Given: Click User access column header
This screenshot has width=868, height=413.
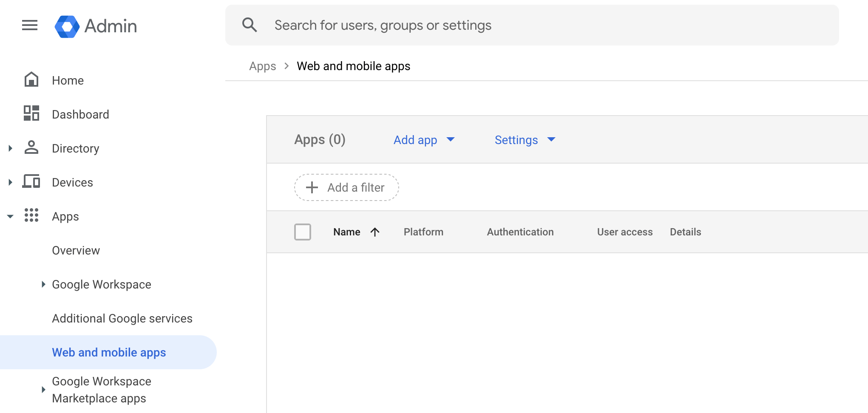Looking at the screenshot, I should (x=625, y=232).
